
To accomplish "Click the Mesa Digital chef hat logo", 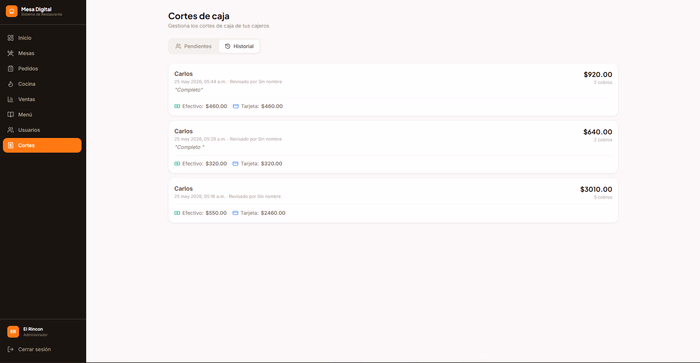I will tap(12, 11).
